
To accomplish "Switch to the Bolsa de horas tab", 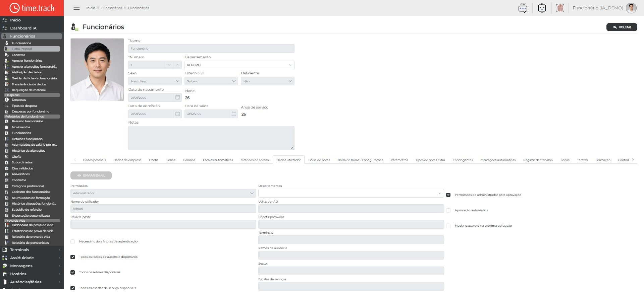I will (x=319, y=160).
